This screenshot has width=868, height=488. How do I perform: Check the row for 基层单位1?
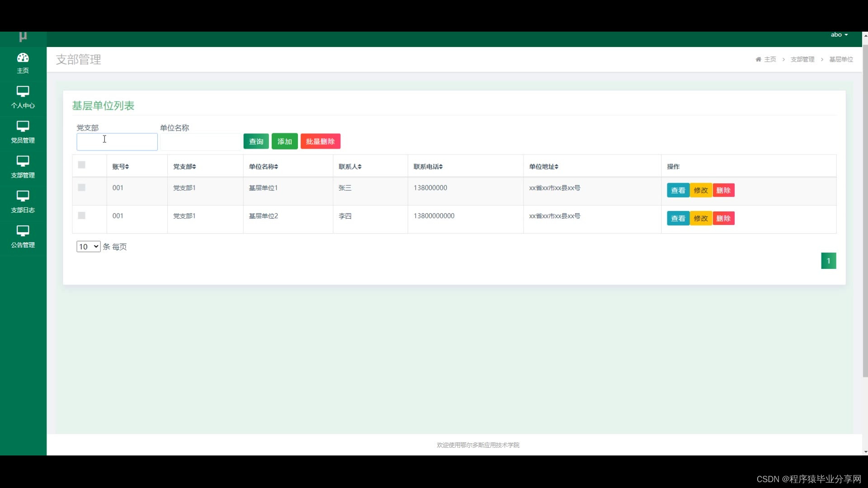(x=81, y=188)
